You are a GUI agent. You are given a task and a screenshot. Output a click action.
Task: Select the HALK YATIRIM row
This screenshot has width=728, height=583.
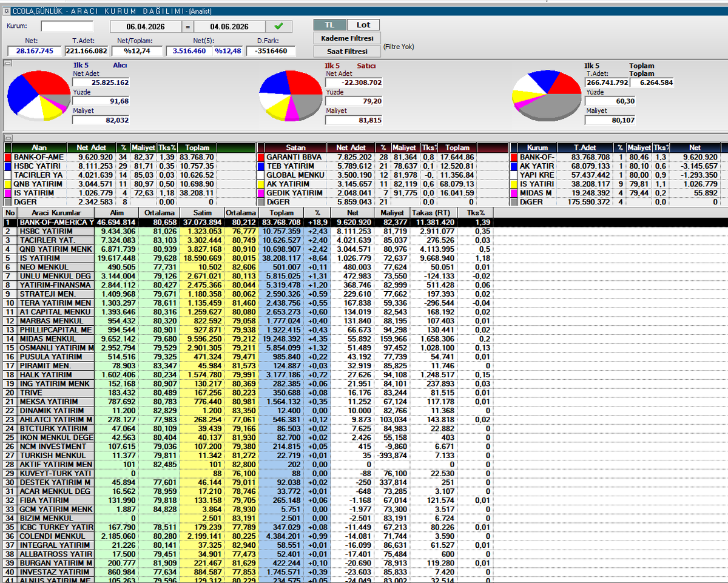[249, 375]
